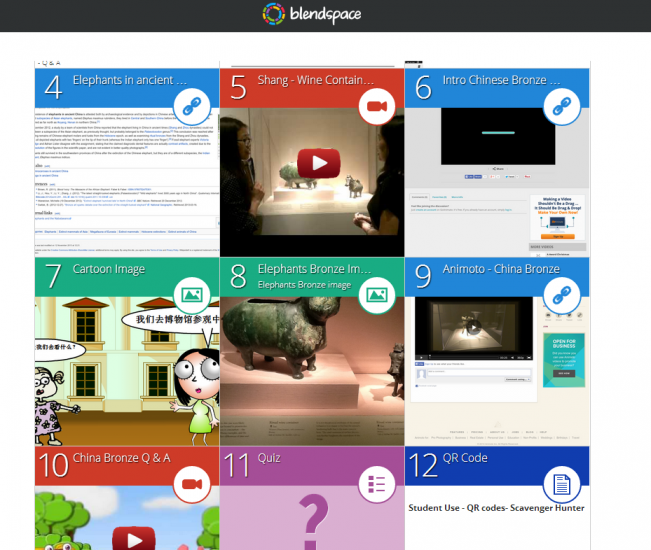651x550 pixels.
Task: Play the Shang Wine Container video
Action: point(318,163)
